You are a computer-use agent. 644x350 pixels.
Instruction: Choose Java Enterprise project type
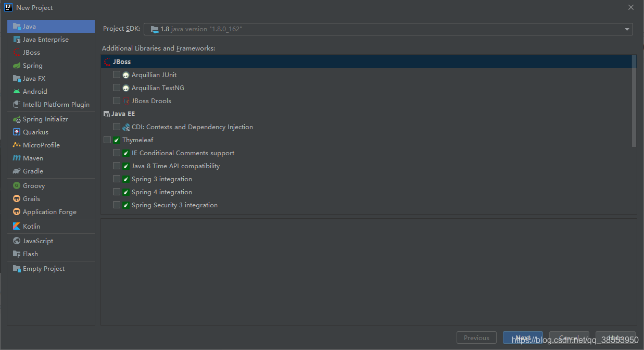pos(51,40)
